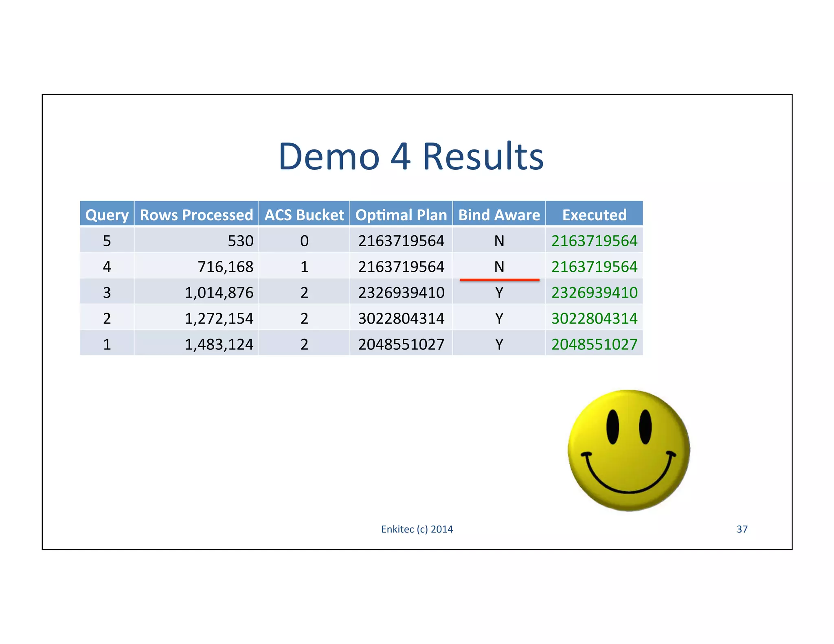
Task: Click the 'Enkitec (c) 2014' footer text
Action: (x=417, y=529)
